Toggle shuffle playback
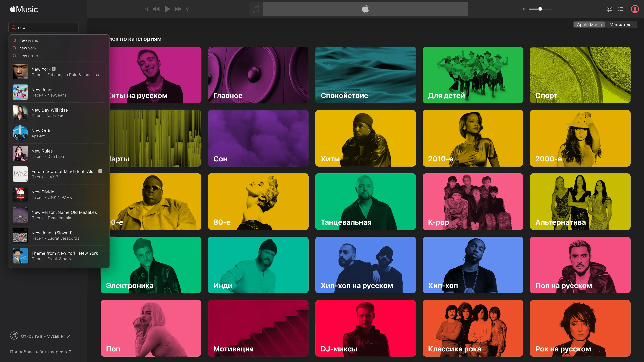 pos(146,9)
